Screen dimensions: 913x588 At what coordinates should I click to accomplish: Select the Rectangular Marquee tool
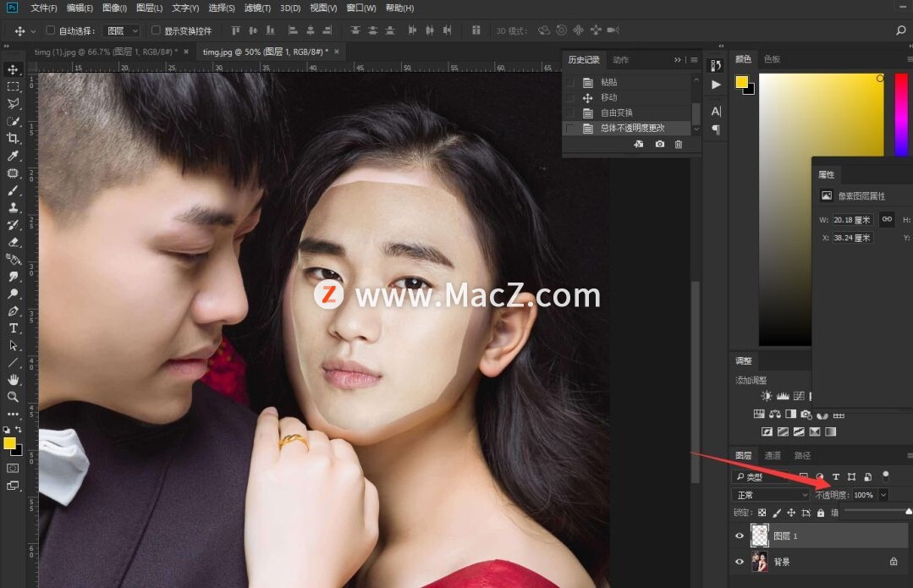[x=13, y=87]
